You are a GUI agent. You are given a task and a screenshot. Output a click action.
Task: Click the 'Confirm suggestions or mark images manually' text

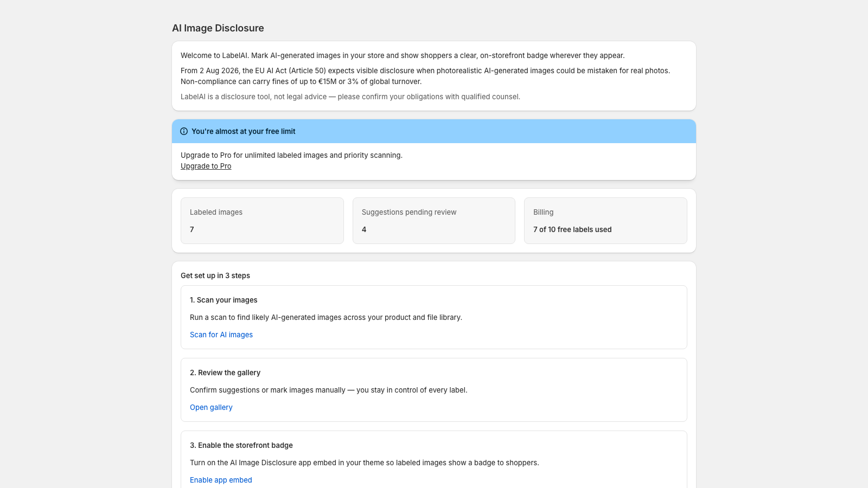[x=329, y=390]
